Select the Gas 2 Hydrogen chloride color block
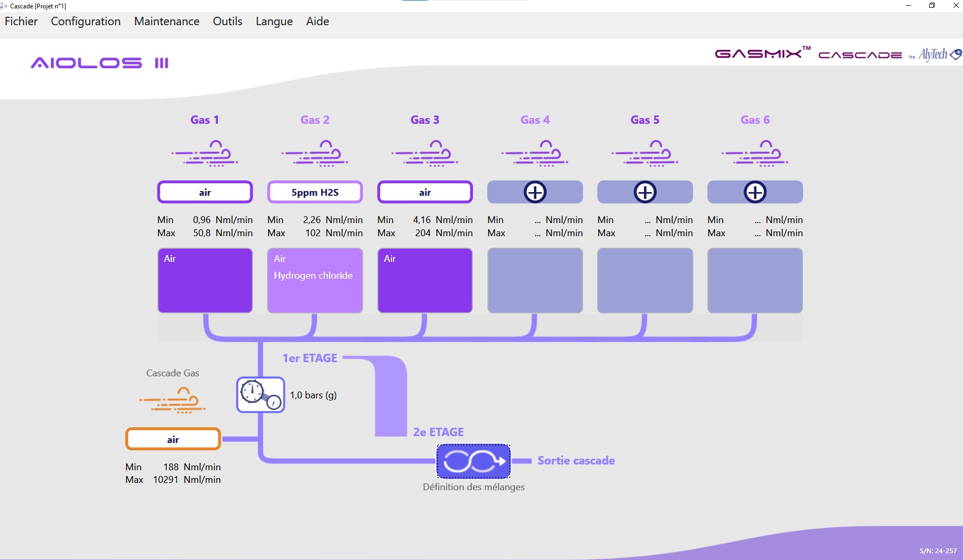 314,280
